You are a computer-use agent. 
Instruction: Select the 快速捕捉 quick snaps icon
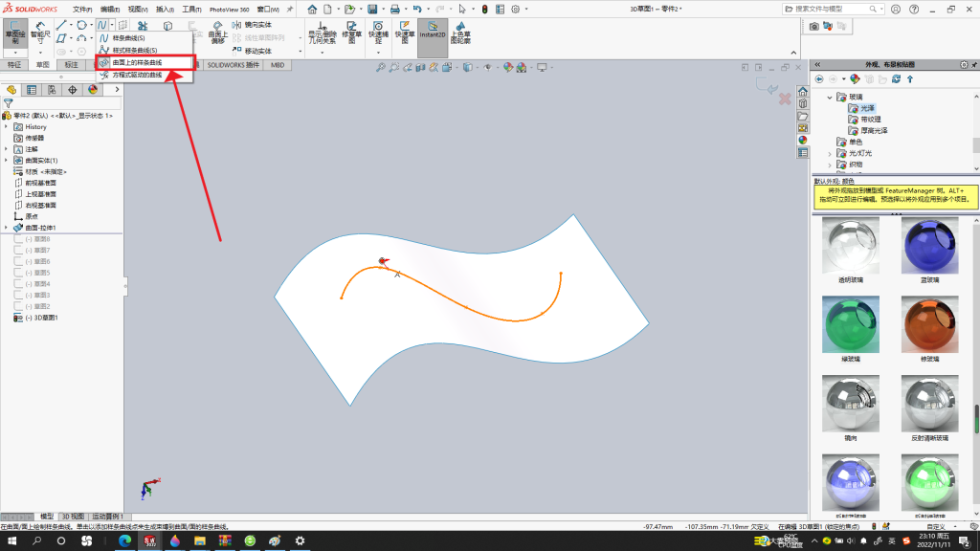(378, 33)
